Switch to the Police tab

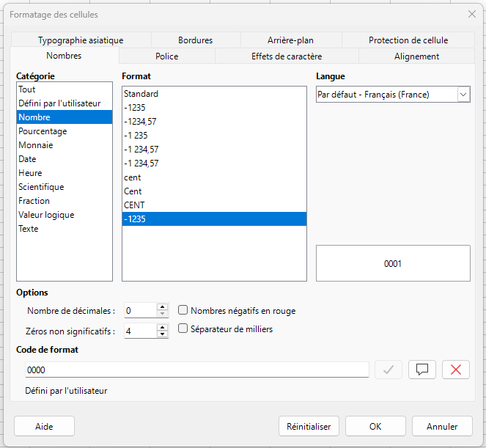coord(166,56)
